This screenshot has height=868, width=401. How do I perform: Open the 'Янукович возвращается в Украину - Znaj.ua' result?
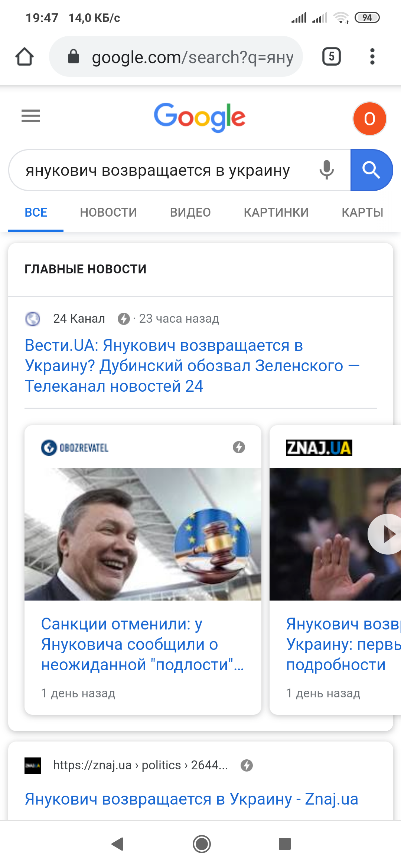click(x=191, y=799)
